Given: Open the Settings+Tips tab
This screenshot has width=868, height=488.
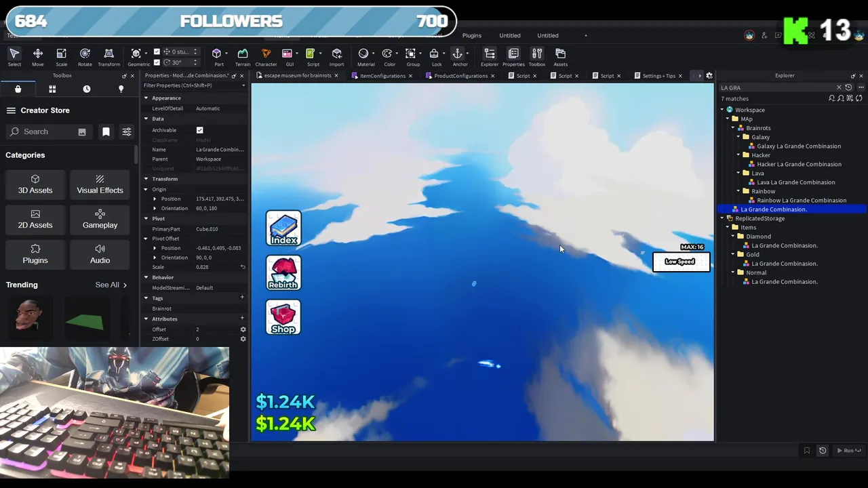Looking at the screenshot, I should [x=658, y=76].
